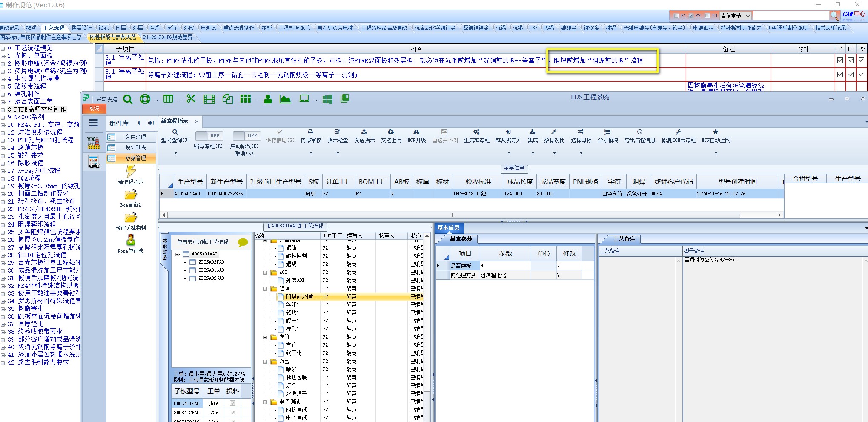Click the 发送指示 toolbar button
This screenshot has height=422, width=868.
click(x=364, y=136)
